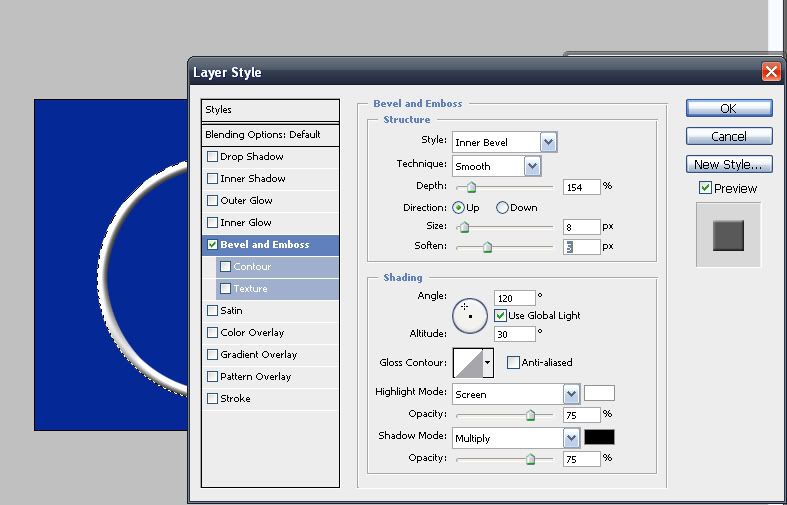The image size is (787, 505).
Task: Click the Soften slider handle
Action: click(487, 247)
